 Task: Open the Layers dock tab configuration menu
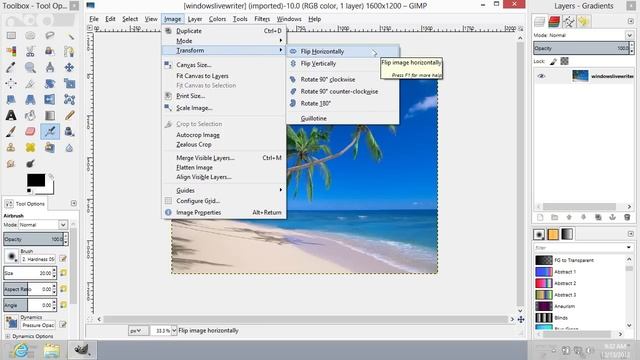(x=631, y=21)
